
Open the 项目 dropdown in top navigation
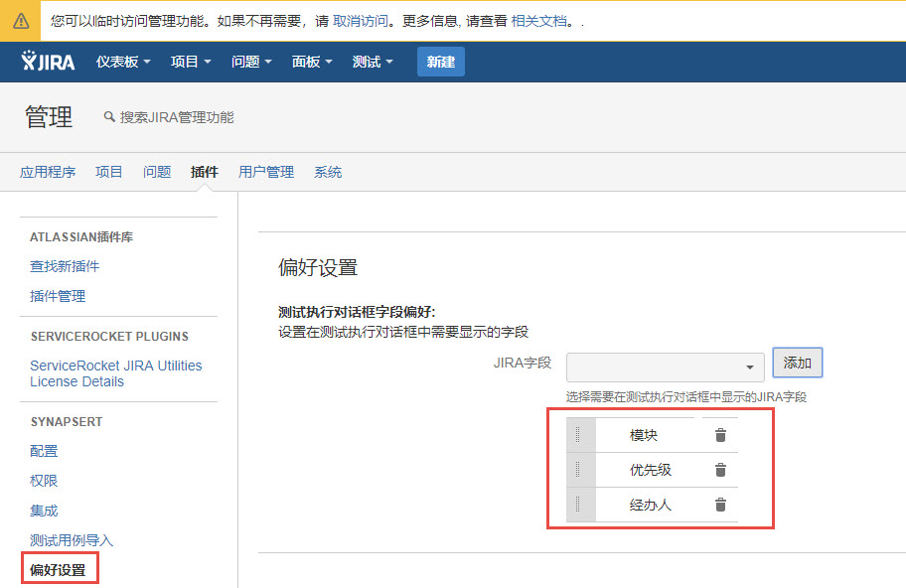191,62
